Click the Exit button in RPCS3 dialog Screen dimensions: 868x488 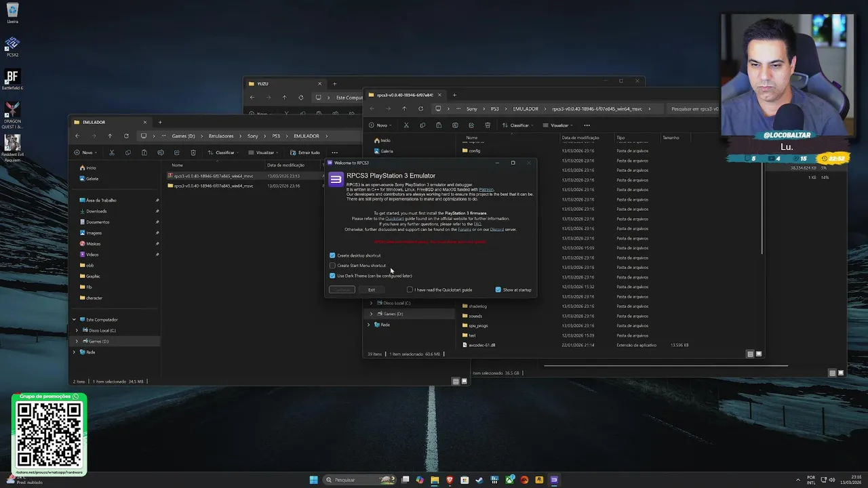[x=372, y=290]
